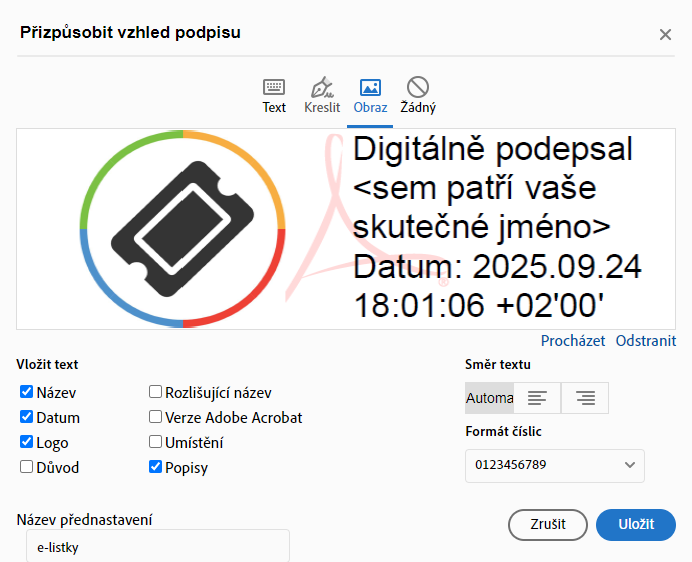Select Automaticky text direction button
Screen dimensions: 692x562
pos(490,398)
